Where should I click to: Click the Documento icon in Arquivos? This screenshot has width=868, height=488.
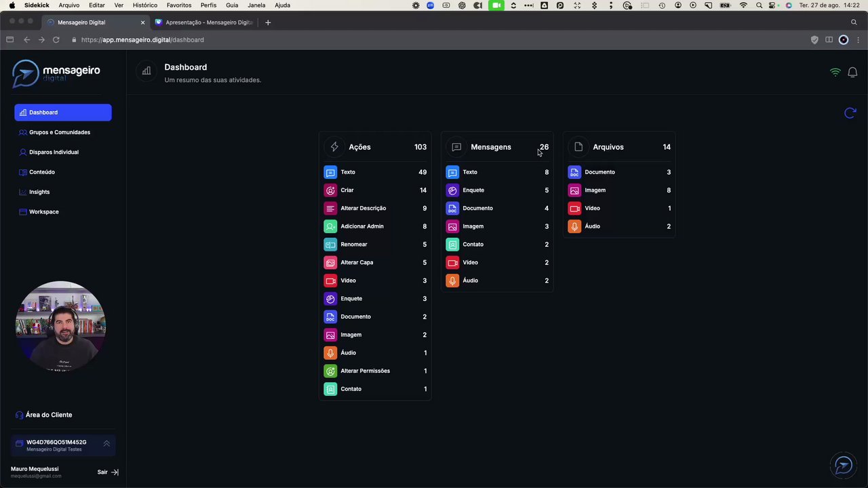pyautogui.click(x=574, y=172)
